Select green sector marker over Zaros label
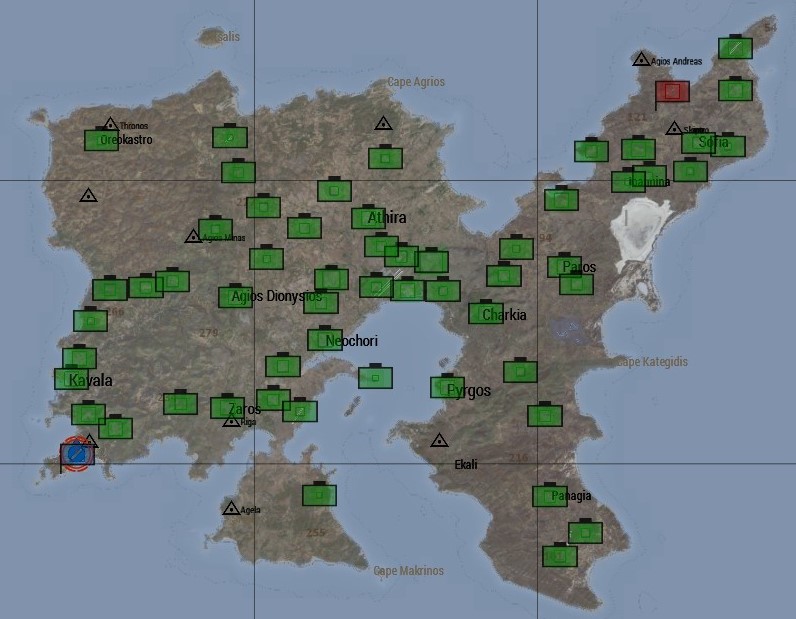This screenshot has width=796, height=619. click(227, 406)
